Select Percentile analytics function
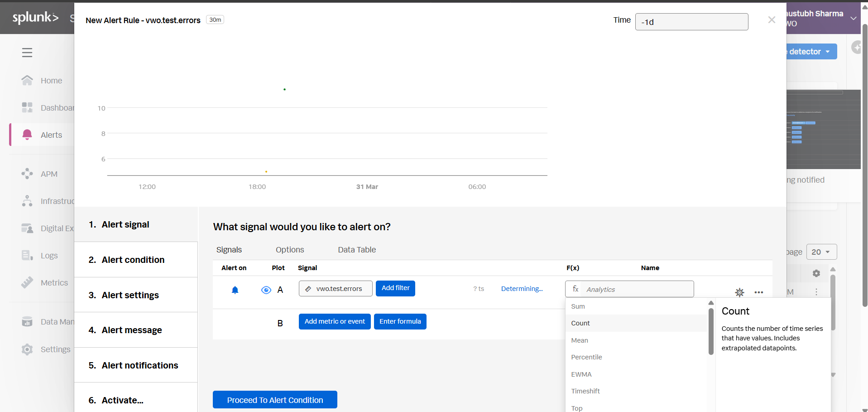The image size is (868, 412). (x=636, y=357)
